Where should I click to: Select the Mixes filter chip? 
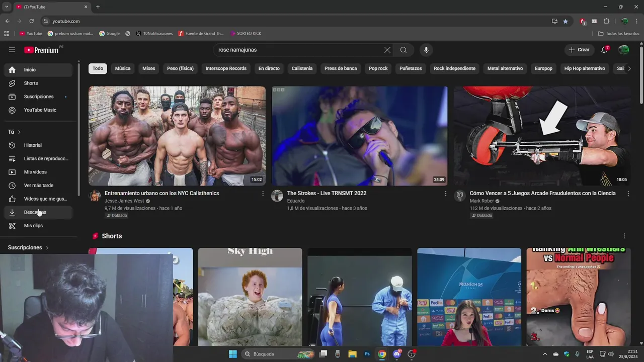(148, 68)
